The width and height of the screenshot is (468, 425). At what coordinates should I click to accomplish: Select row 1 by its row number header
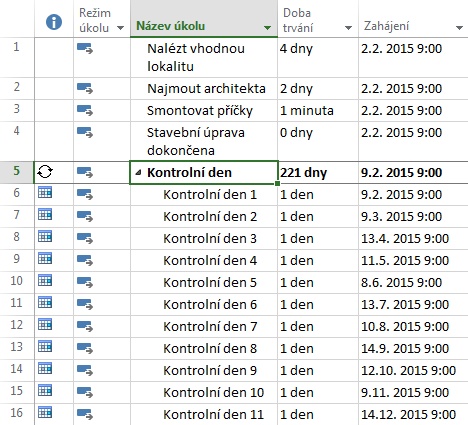point(17,58)
